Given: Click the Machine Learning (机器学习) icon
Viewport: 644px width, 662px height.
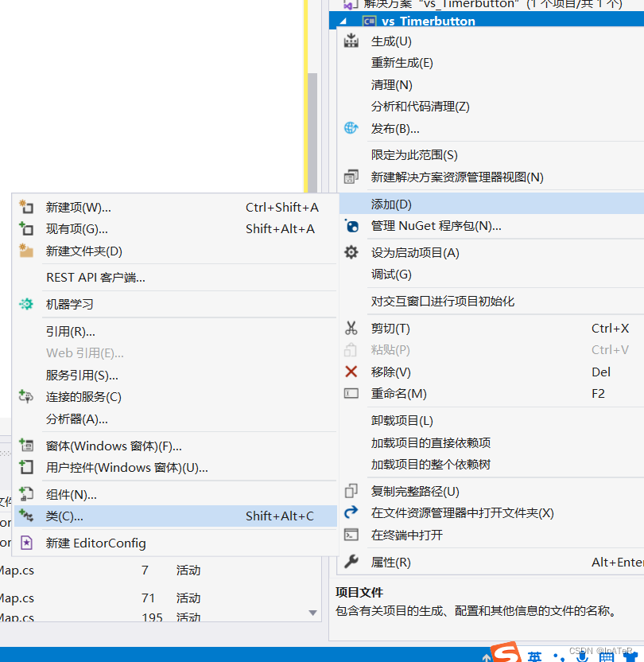Looking at the screenshot, I should [26, 304].
